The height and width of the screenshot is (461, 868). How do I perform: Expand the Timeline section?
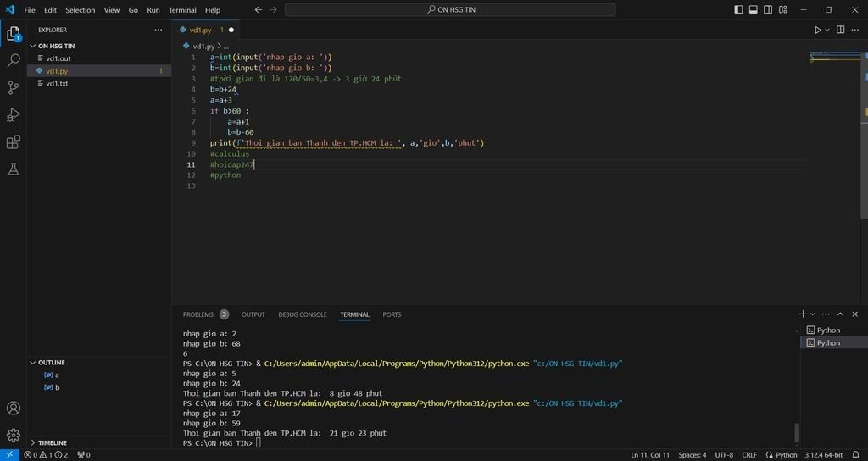[x=53, y=442]
